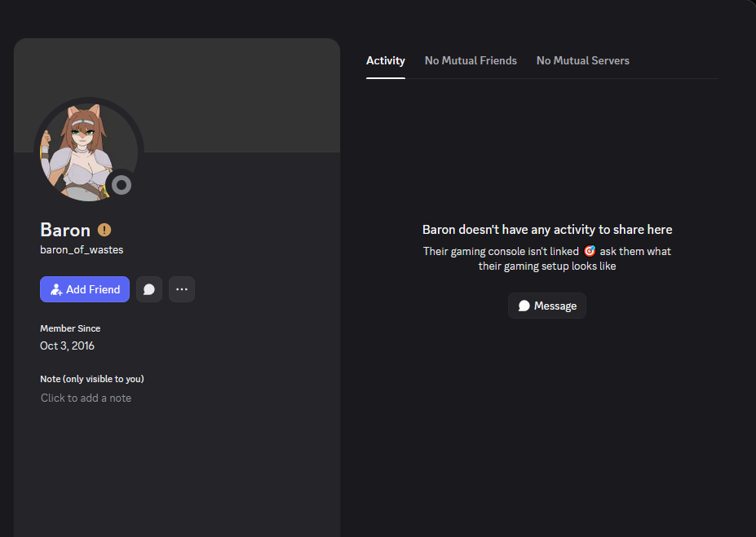
Task: Click the orange warning badge next to Baron
Action: (x=104, y=230)
